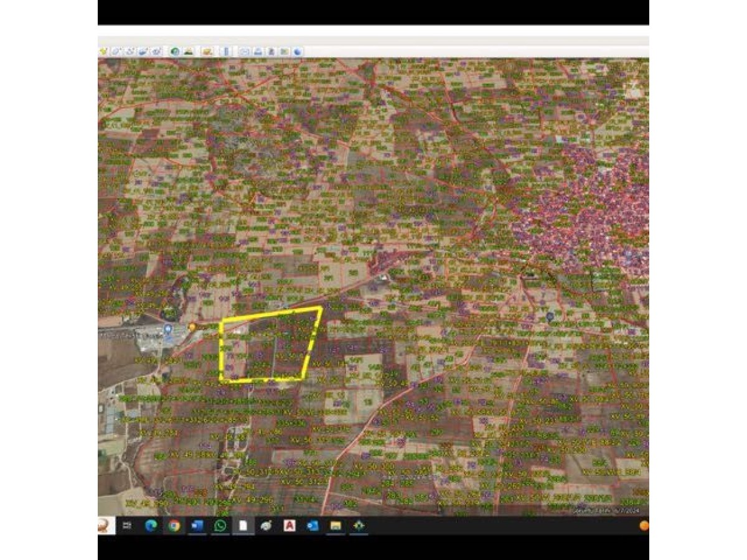Click the Email toolbar icon

[245, 52]
